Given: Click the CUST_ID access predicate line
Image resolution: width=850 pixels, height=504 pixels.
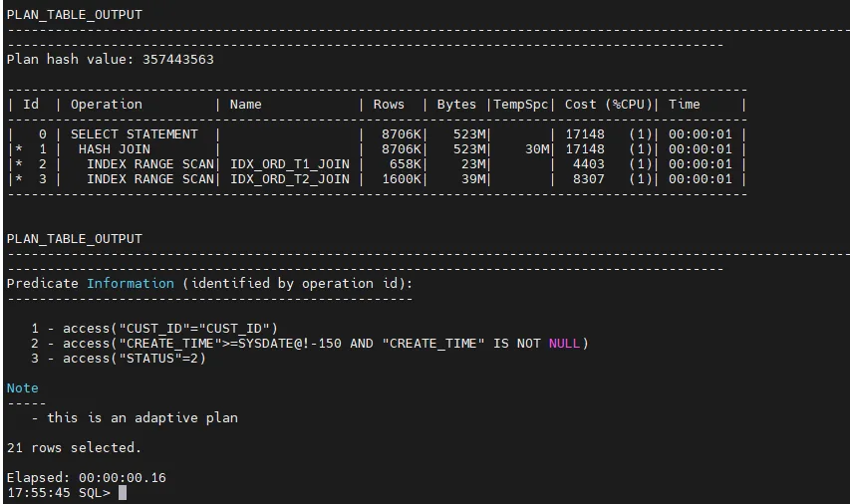Looking at the screenshot, I should (x=154, y=329).
